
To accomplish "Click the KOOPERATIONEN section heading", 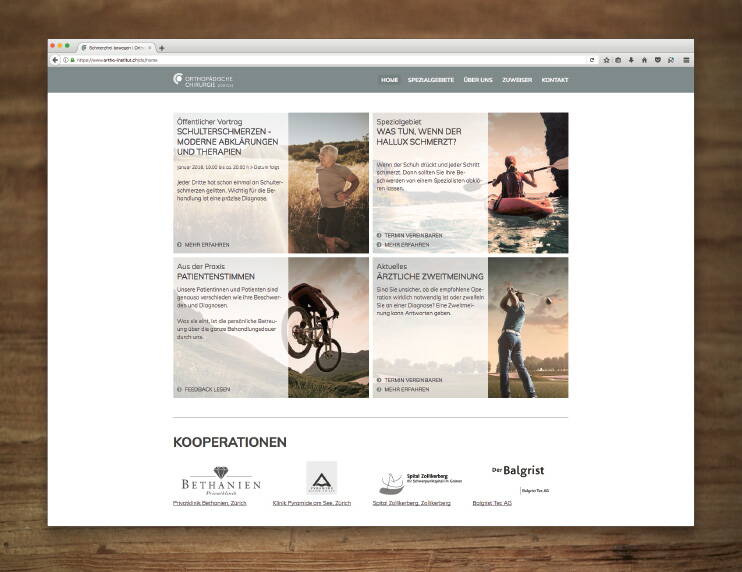I will (x=230, y=442).
